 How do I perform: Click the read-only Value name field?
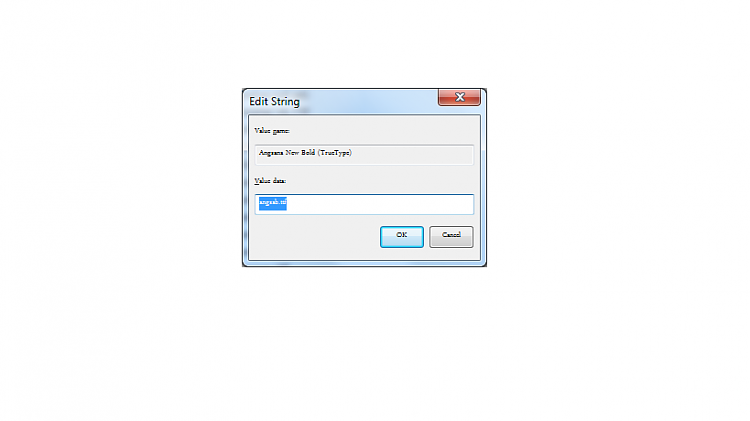(364, 155)
